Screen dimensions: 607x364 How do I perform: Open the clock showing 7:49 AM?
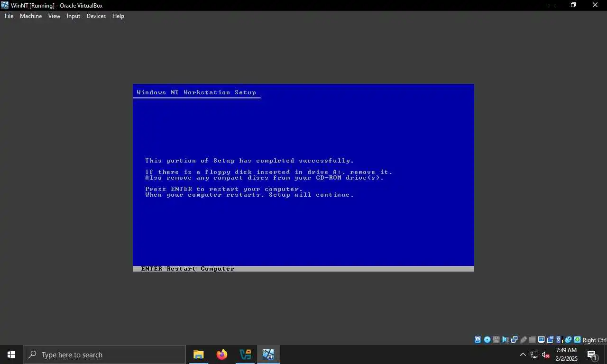pos(566,355)
